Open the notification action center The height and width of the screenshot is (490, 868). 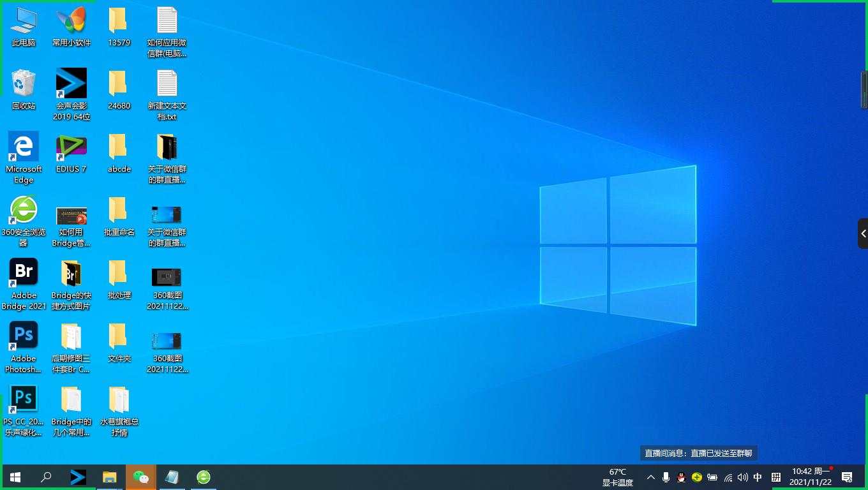click(x=848, y=477)
